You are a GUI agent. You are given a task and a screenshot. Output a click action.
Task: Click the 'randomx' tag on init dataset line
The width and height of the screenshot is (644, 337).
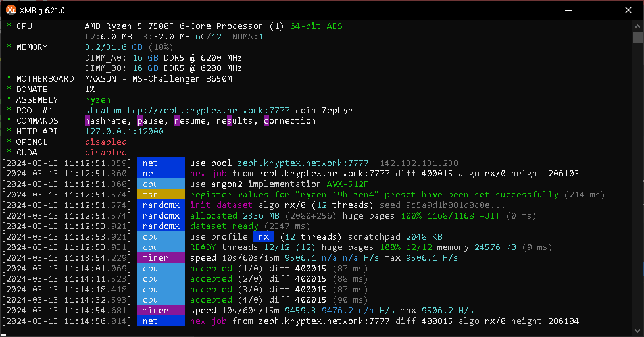(x=161, y=205)
